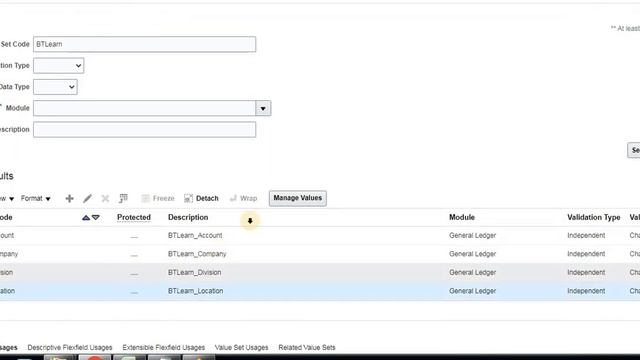The image size is (640, 360).
Task: Select the BTLearn_Division row description
Action: 194,272
